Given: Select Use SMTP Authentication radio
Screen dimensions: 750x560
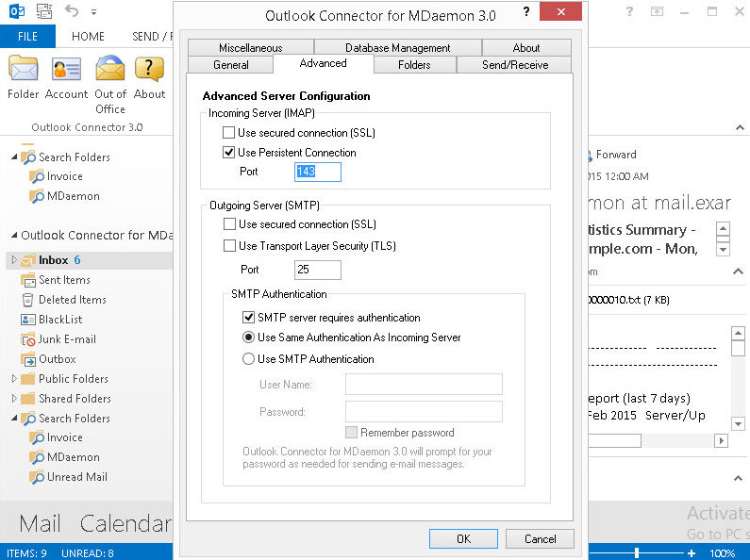Looking at the screenshot, I should tap(248, 359).
